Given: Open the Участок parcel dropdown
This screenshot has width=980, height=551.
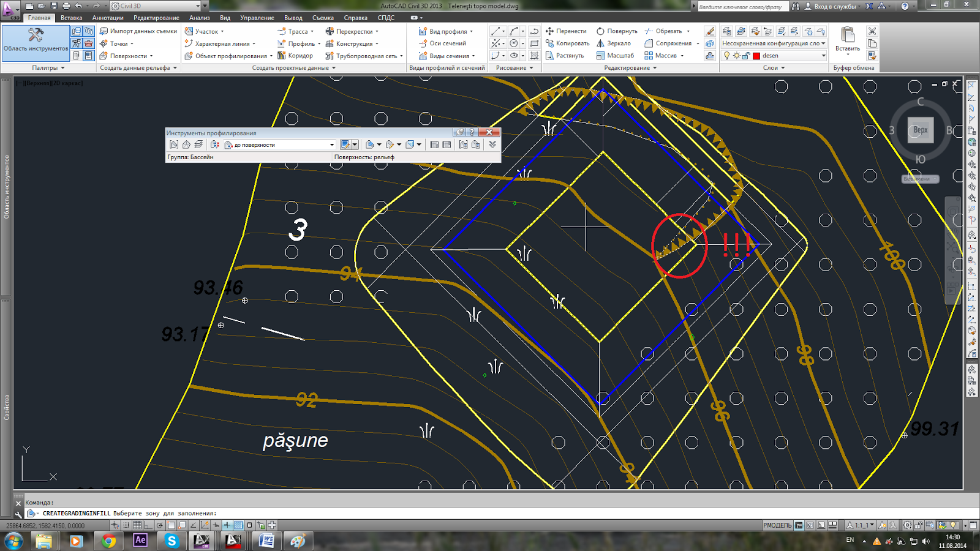Looking at the screenshot, I should (204, 31).
